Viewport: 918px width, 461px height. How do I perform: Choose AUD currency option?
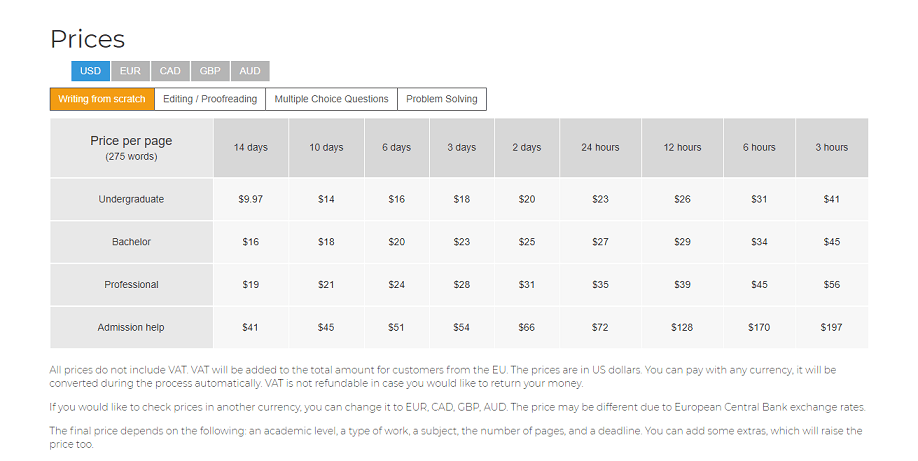click(x=250, y=71)
